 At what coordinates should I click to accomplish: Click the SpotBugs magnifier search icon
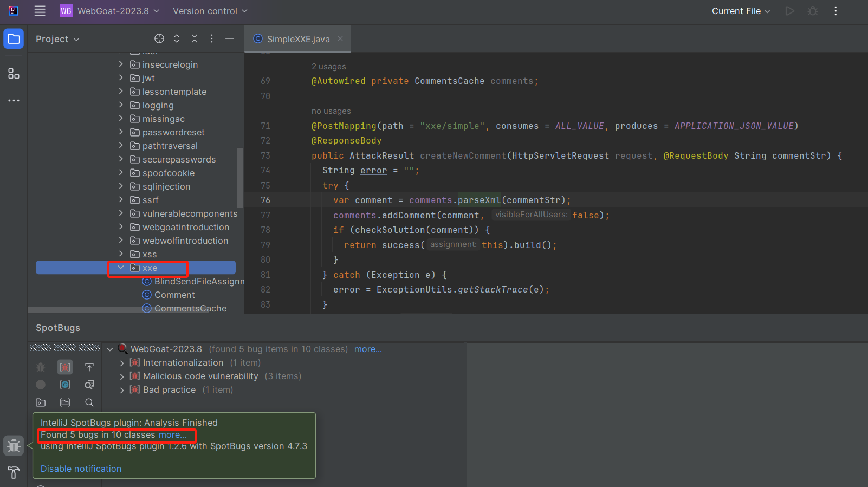coord(89,402)
